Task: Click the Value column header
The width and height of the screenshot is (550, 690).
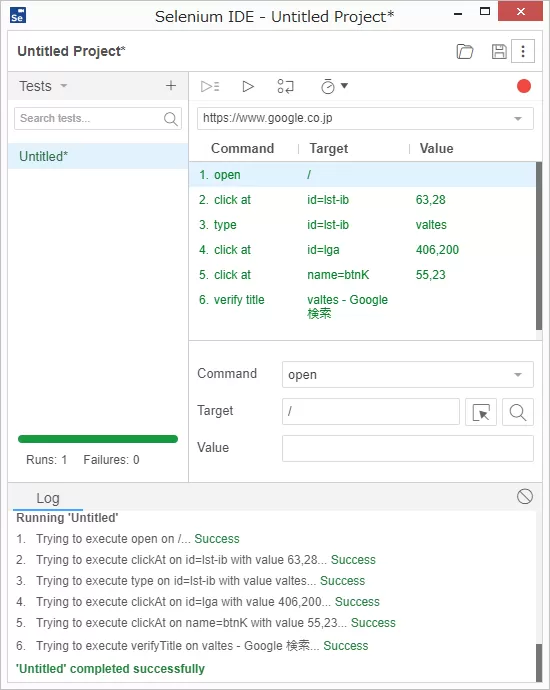Action: pos(436,148)
